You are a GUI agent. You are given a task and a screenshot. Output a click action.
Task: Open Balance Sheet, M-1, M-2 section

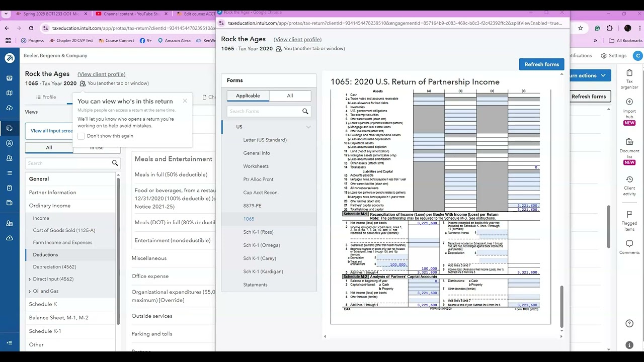(x=59, y=318)
